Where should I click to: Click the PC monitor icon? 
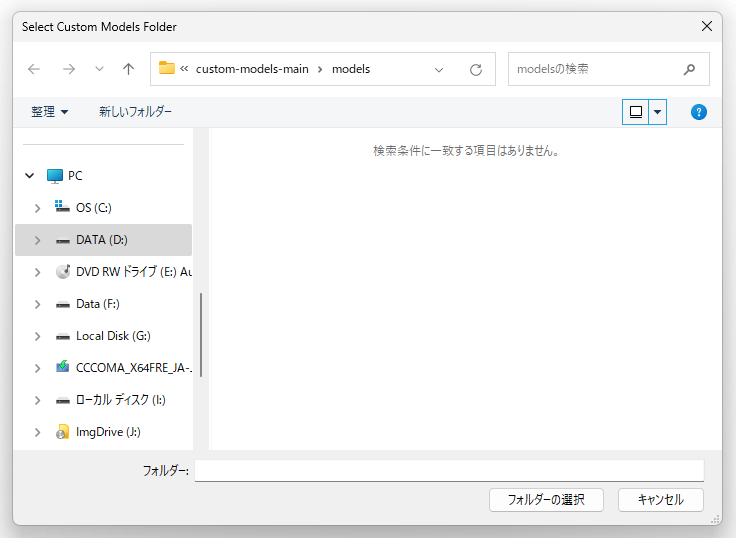click(54, 176)
